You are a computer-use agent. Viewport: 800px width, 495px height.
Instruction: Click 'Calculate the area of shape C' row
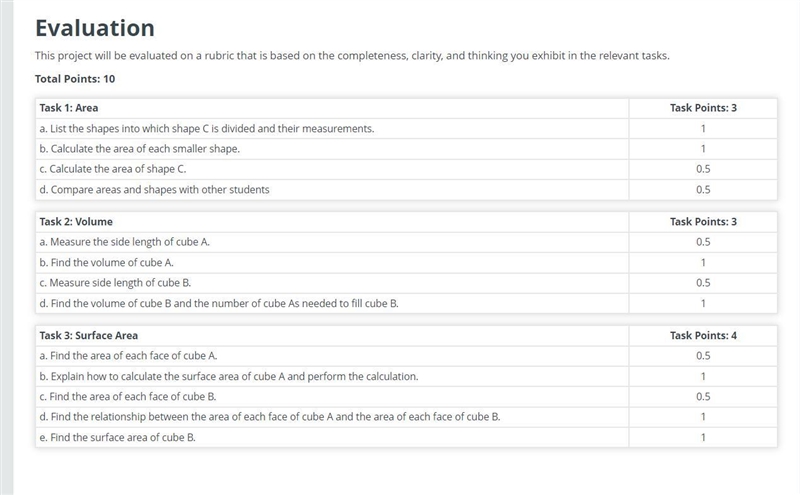[x=406, y=169]
